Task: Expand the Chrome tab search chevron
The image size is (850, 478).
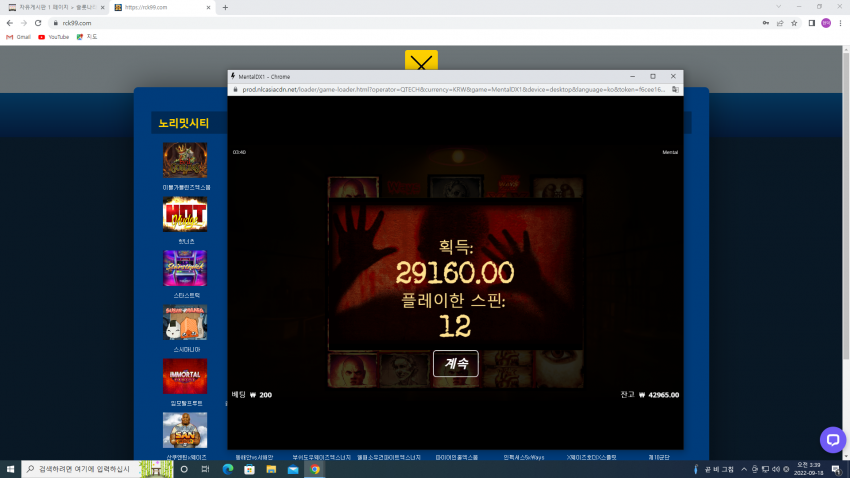Action: 778,7
